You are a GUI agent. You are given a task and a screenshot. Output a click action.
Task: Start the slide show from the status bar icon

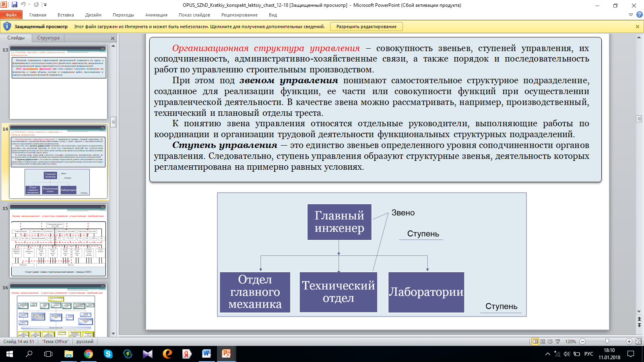[558, 341]
